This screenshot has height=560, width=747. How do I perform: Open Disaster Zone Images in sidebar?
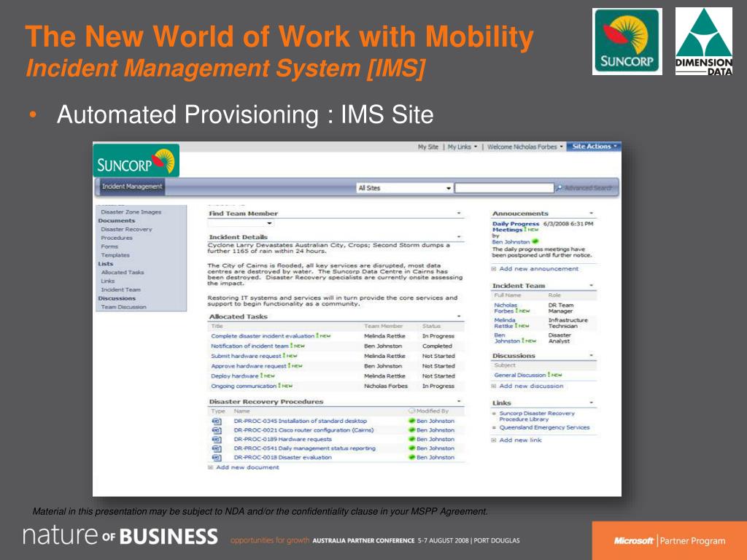pyautogui.click(x=131, y=212)
